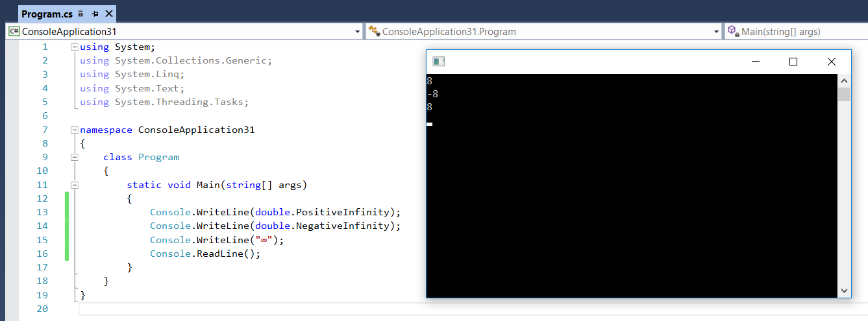The image size is (868, 321).
Task: Collapse the namespace ConsoleApplication31 block
Action: (75, 130)
